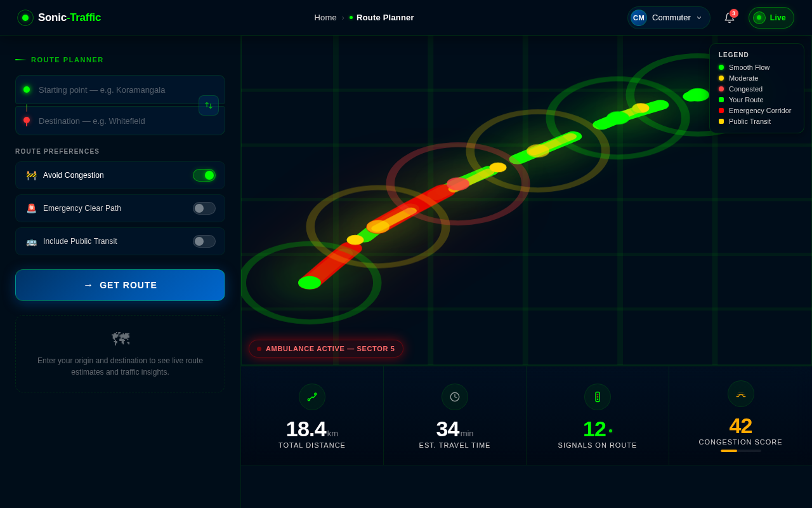Image resolution: width=812 pixels, height=508 pixels.
Task: Click the signals on route traffic light icon
Action: pos(597,396)
